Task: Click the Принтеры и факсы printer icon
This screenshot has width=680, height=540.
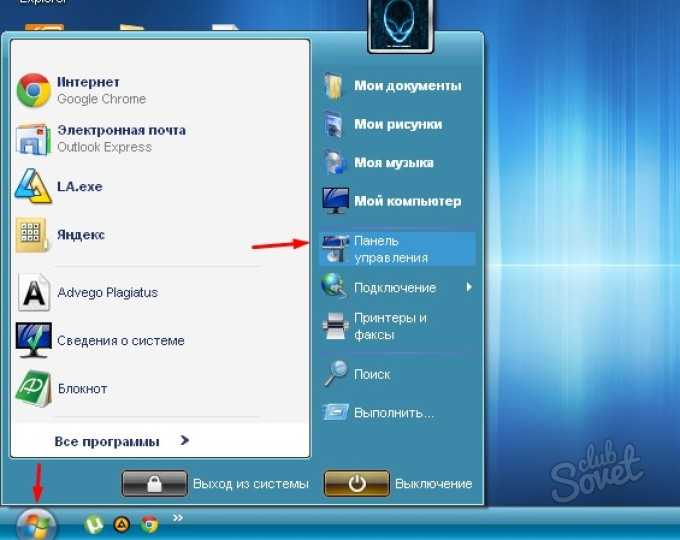Action: (335, 326)
